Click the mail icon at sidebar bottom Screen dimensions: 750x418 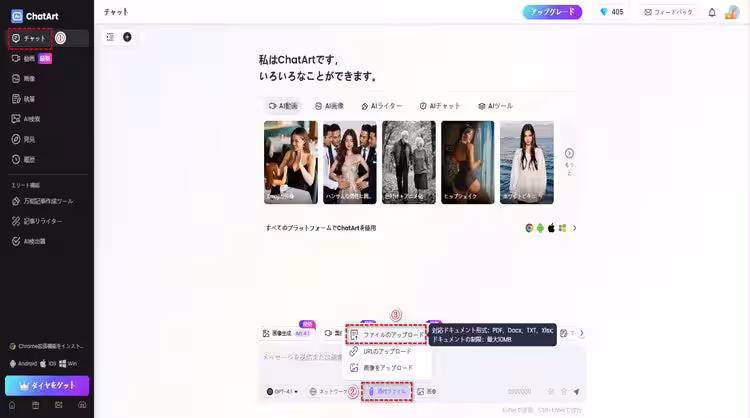click(58, 405)
